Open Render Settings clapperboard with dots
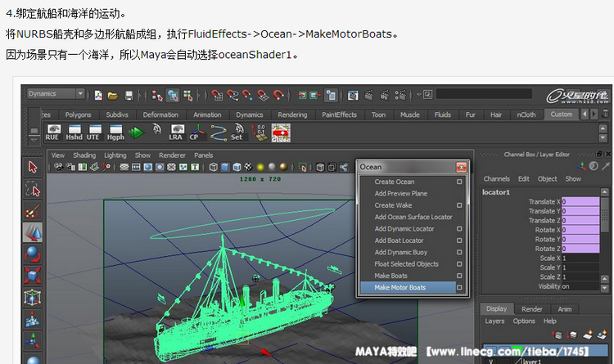Image resolution: width=614 pixels, height=364 pixels. click(x=400, y=95)
